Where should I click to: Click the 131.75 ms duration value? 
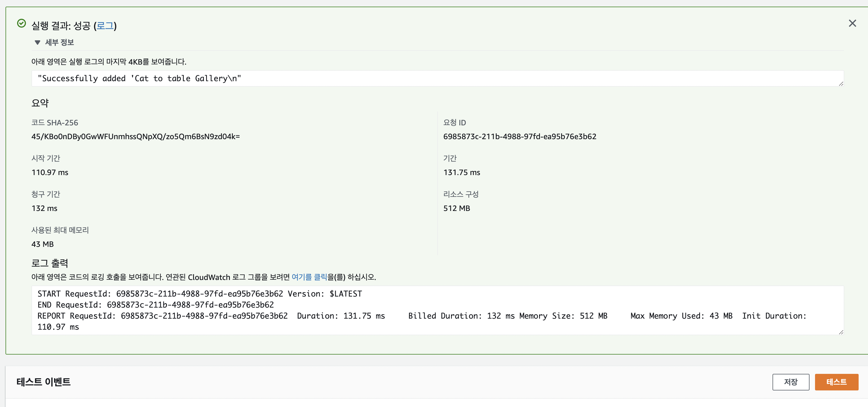462,172
